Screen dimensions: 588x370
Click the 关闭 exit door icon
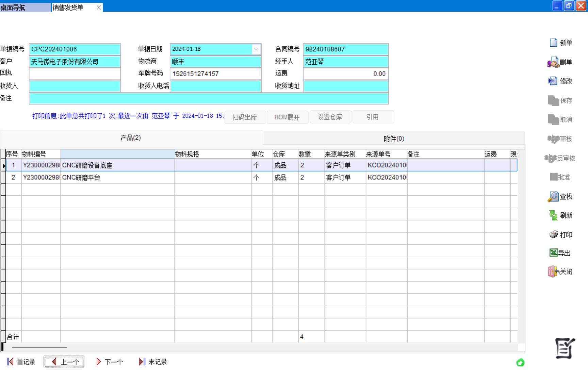(x=553, y=272)
